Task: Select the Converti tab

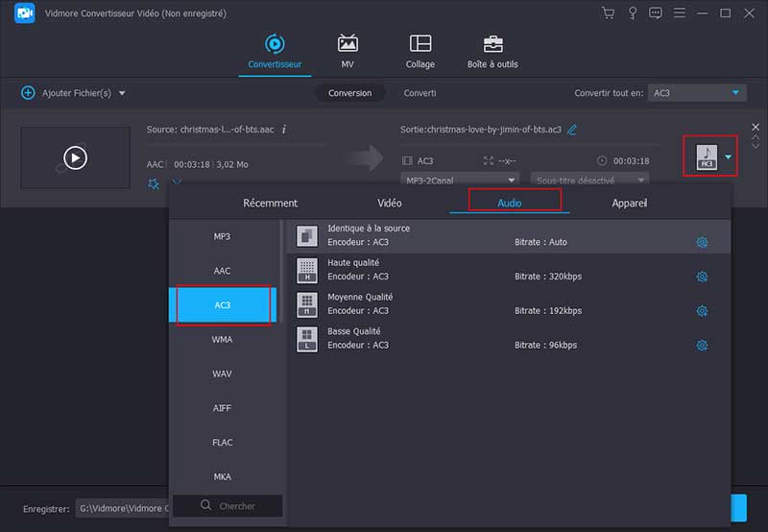Action: click(420, 93)
